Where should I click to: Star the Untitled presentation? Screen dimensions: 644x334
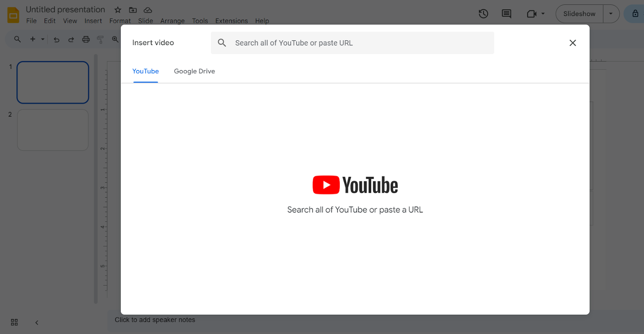118,10
